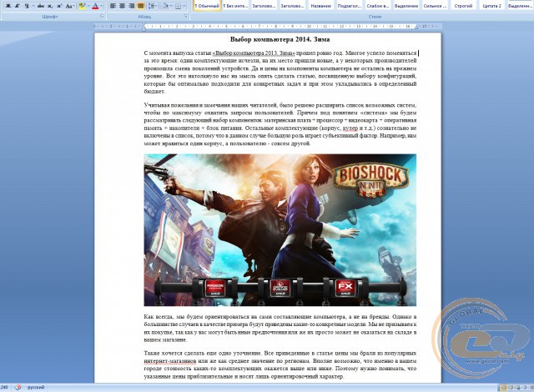Open Абзац dialog launcher
The image size is (534, 392).
click(x=186, y=17)
